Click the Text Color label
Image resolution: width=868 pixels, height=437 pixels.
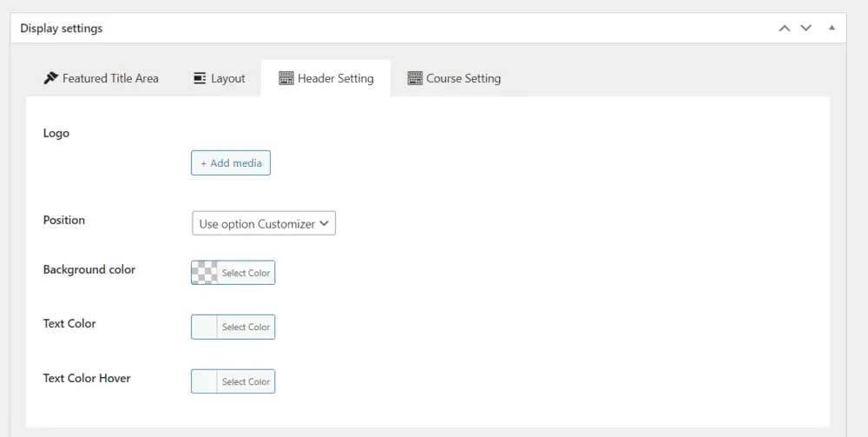(69, 323)
